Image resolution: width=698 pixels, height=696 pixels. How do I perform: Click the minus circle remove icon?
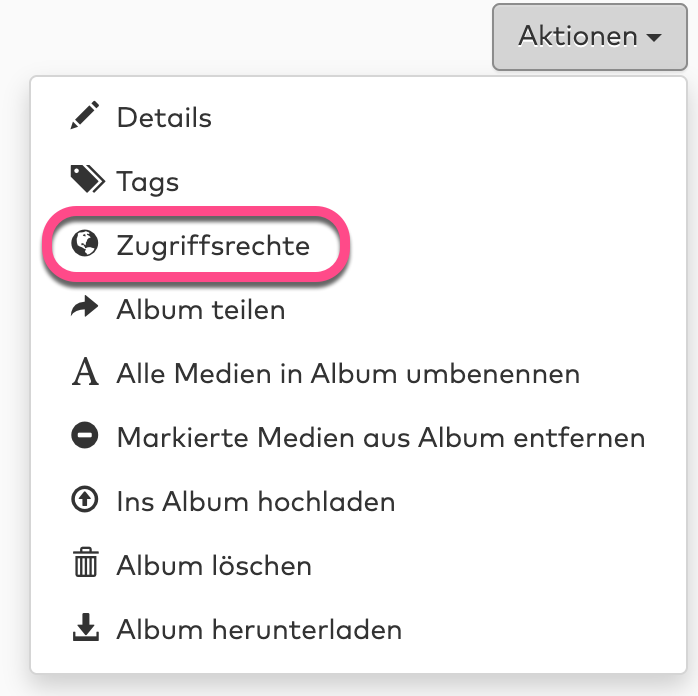[86, 436]
